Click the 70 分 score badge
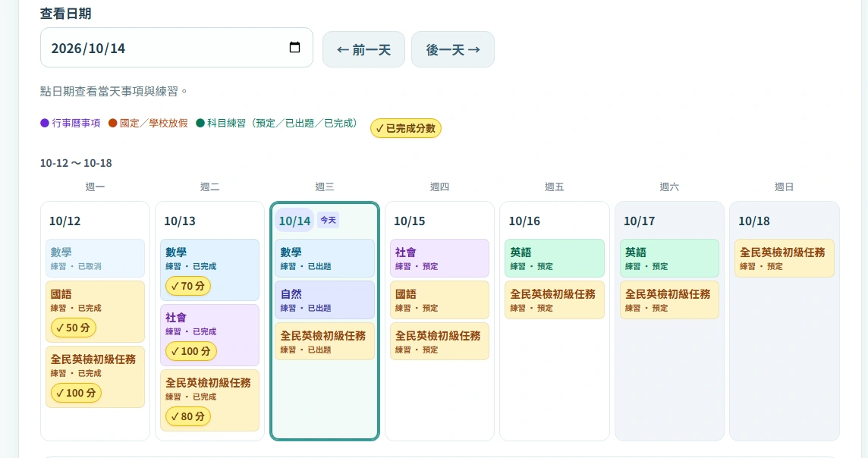Viewport: 868px width, 458px height. pyautogui.click(x=188, y=286)
